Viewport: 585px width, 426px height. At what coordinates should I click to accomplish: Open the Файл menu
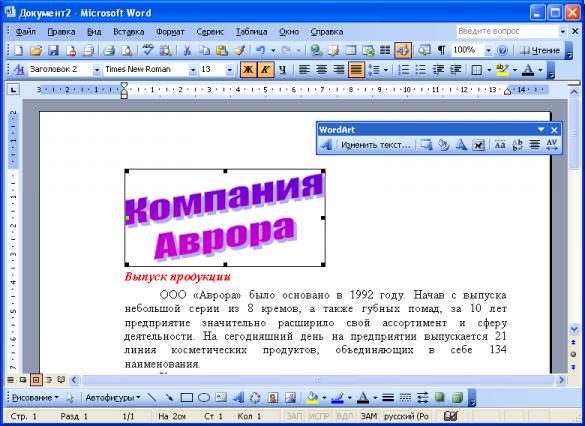(25, 32)
